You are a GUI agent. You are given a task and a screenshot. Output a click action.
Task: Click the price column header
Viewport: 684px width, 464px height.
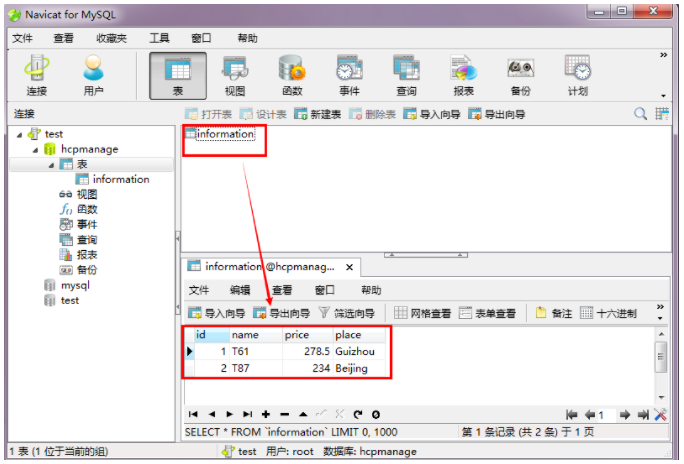pos(308,334)
